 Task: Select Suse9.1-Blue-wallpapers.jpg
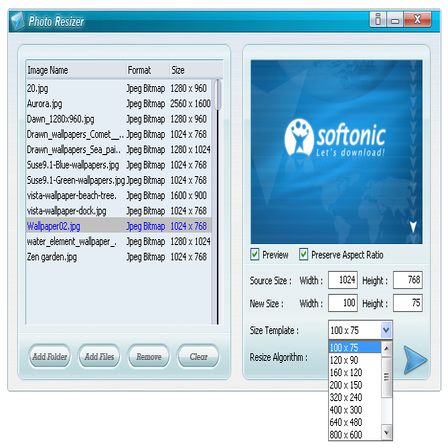(119, 165)
